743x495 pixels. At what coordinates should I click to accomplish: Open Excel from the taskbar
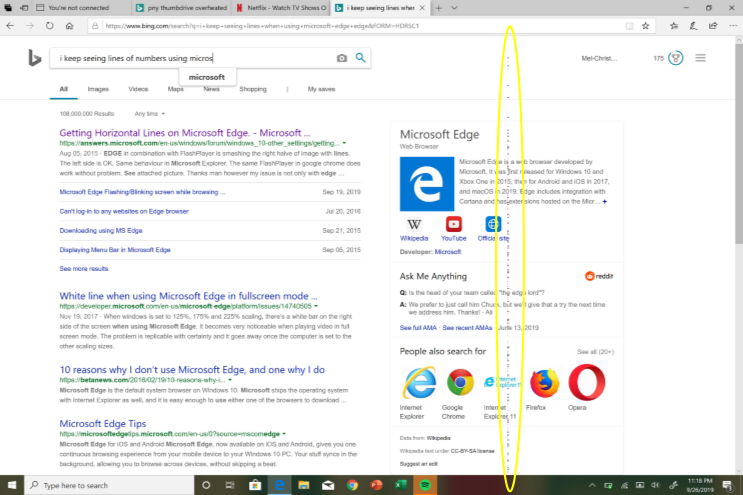pyautogui.click(x=400, y=485)
